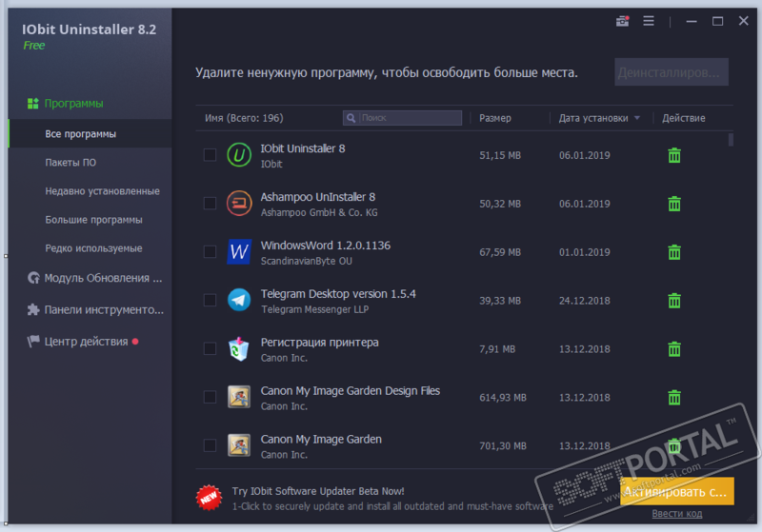
Task: Click the 7,91 MB size value
Action: [497, 349]
